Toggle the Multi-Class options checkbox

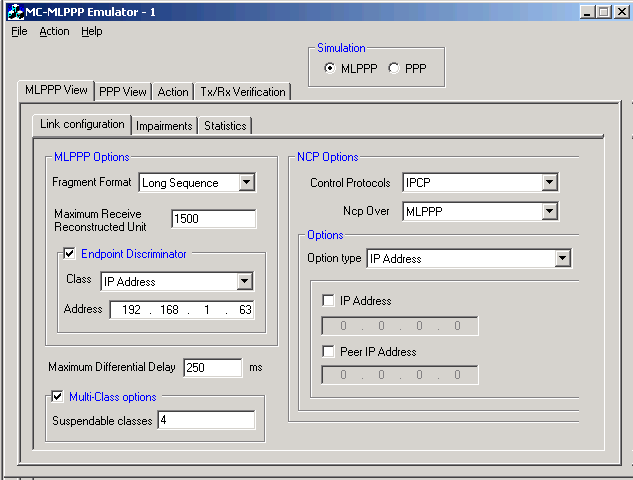coord(57,396)
